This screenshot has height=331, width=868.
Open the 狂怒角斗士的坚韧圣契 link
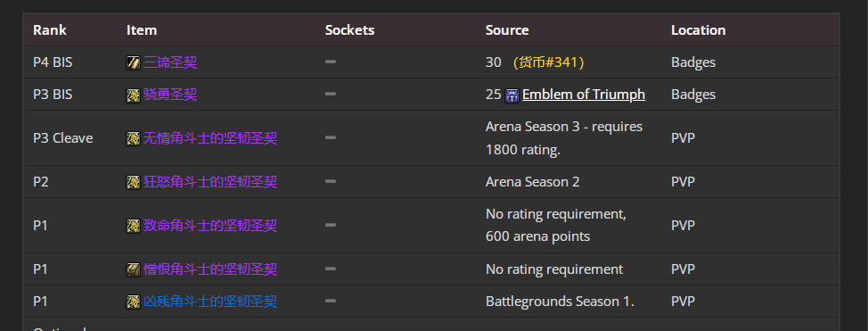click(210, 181)
